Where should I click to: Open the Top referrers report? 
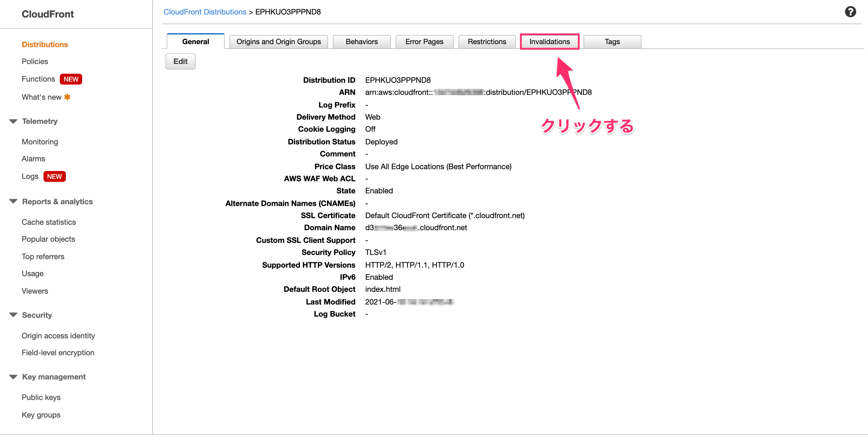coord(43,256)
